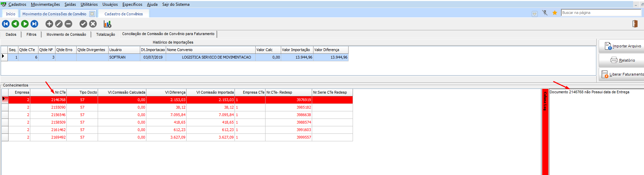Select CTe number 2161462 cell
This screenshot has height=175, width=644.
click(x=48, y=130)
